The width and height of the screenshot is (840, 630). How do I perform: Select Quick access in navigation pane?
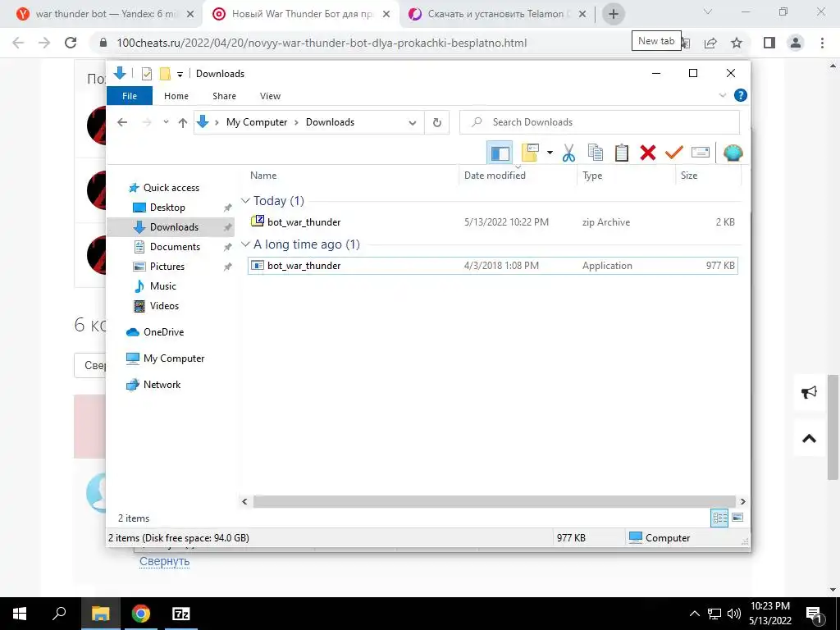pos(171,188)
